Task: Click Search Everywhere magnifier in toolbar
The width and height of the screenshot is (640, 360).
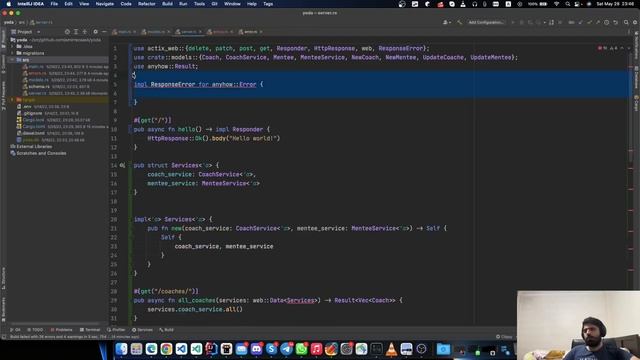Action: [626, 22]
